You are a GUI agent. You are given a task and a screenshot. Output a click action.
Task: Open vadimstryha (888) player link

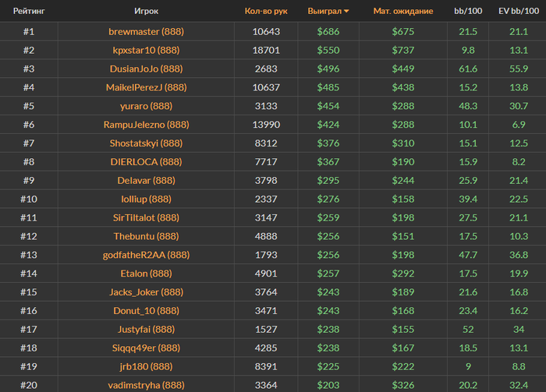tap(147, 385)
